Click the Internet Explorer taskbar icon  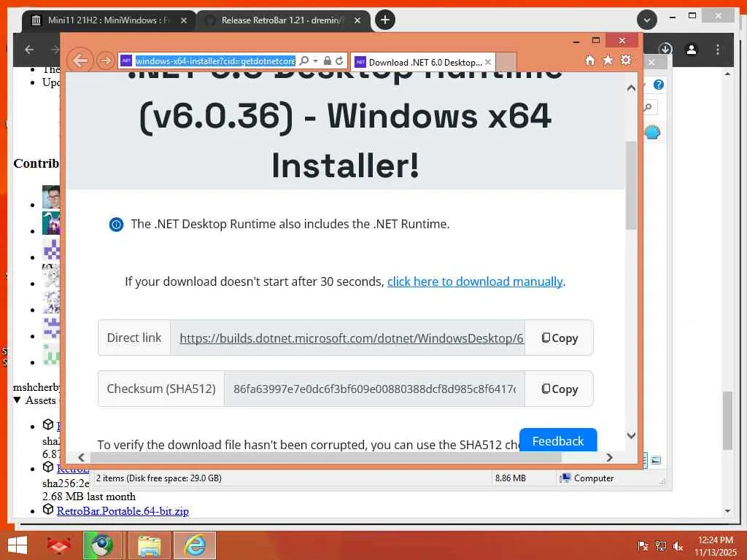tap(195, 545)
